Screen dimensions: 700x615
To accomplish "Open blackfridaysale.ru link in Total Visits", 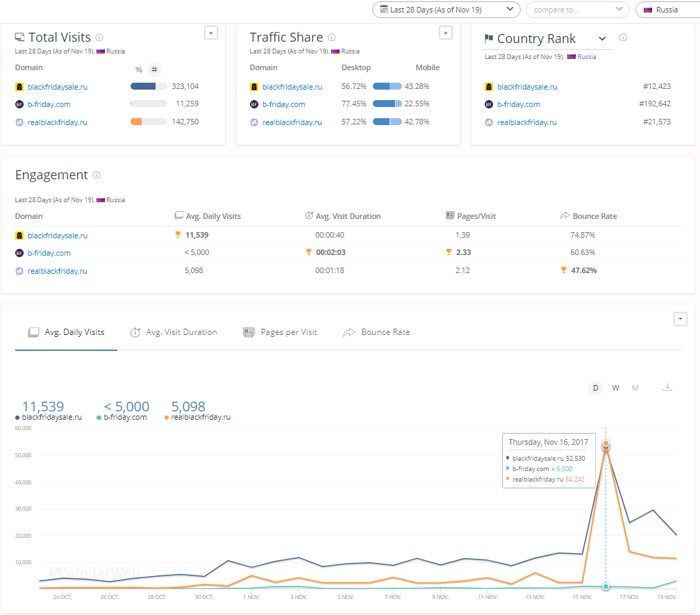I will 58,87.
